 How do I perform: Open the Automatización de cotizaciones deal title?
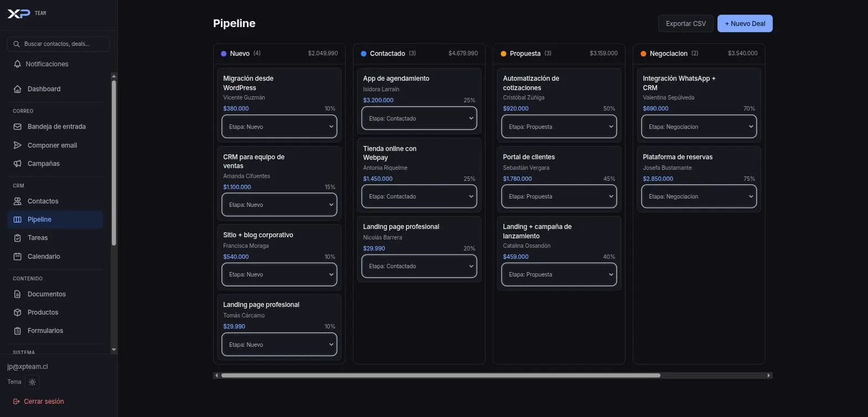pos(531,83)
